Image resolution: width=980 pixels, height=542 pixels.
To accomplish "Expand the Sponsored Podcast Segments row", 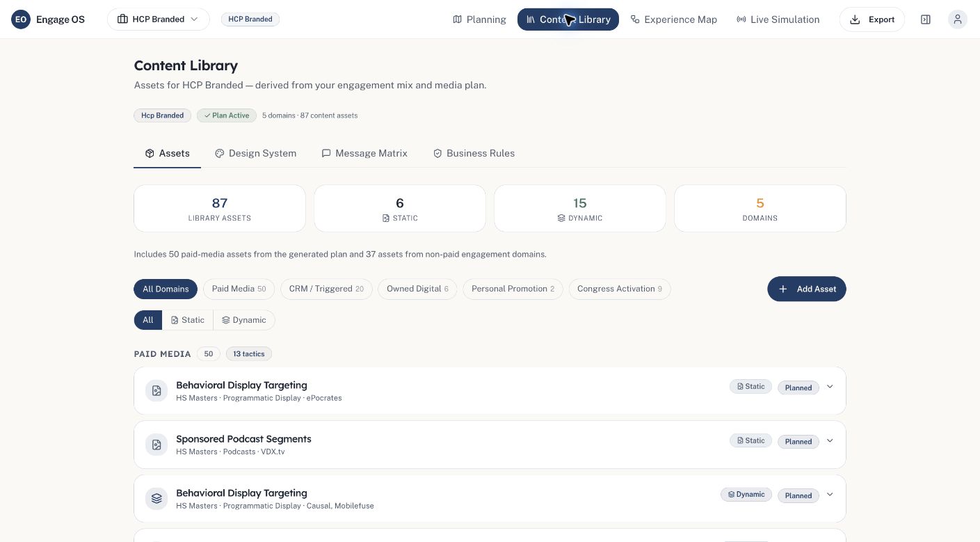I will pyautogui.click(x=830, y=441).
